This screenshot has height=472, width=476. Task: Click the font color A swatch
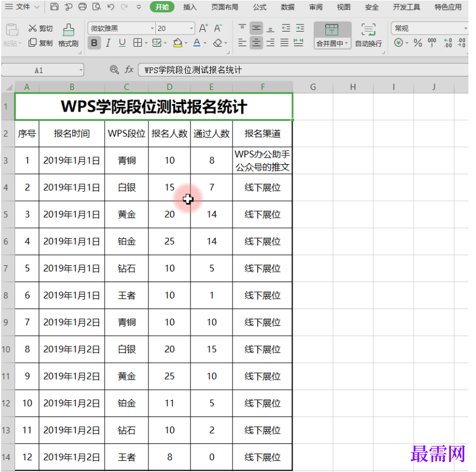click(x=197, y=43)
